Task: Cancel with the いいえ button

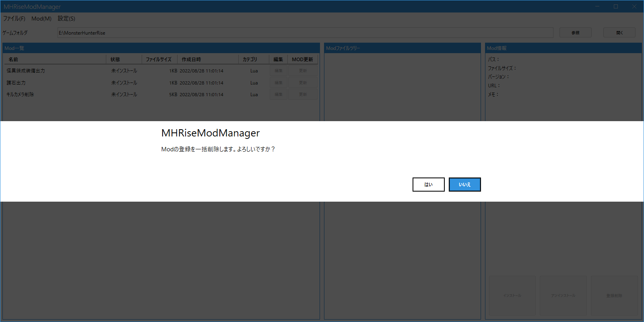Action: click(464, 184)
